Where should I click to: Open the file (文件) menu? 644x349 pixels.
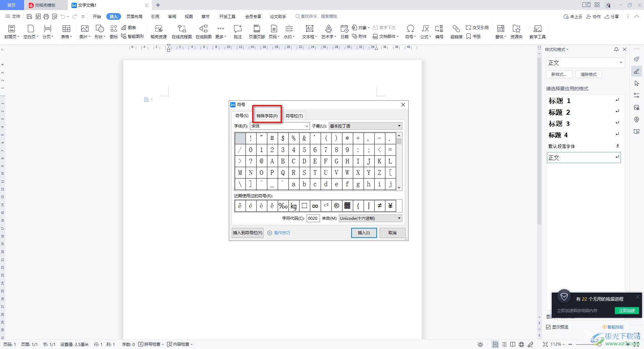(x=13, y=16)
